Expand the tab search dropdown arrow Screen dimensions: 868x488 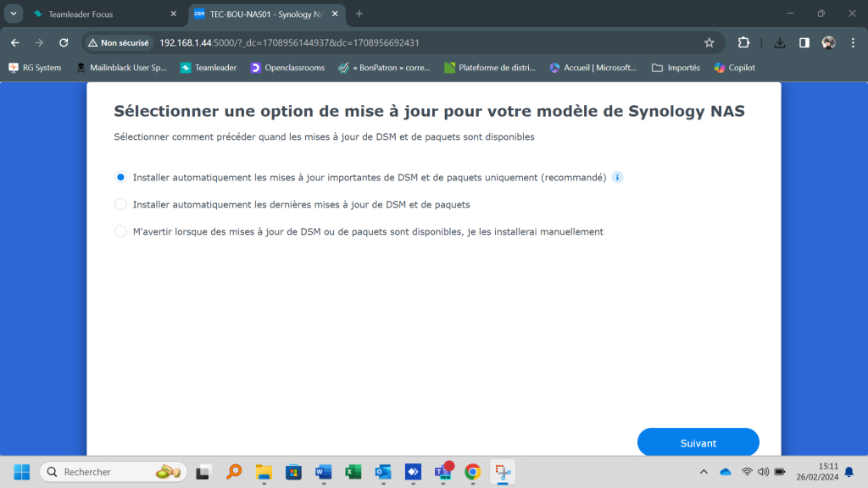pos(14,14)
